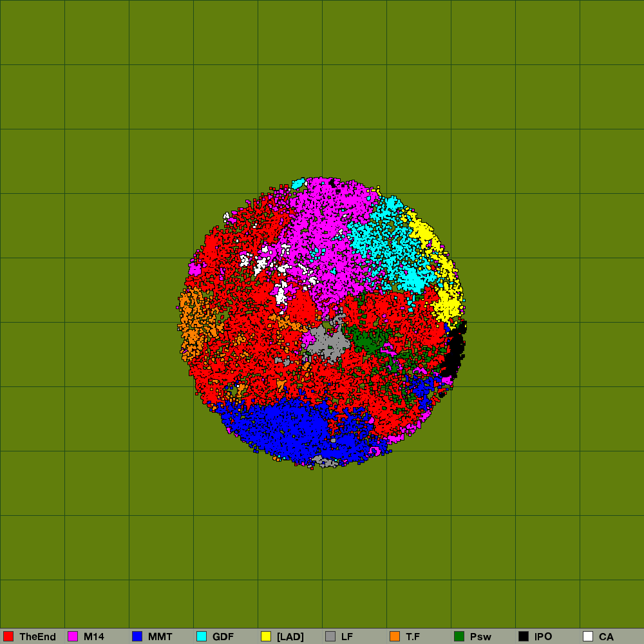Click the gray LF legend swatch
The height and width of the screenshot is (644, 644).
click(x=330, y=636)
